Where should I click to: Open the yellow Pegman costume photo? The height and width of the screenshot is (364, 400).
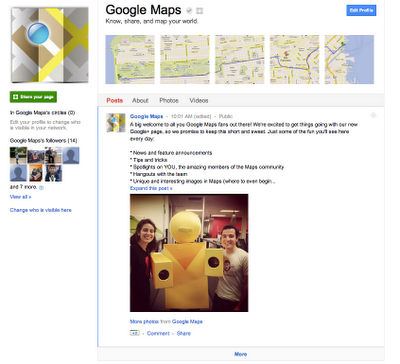click(x=189, y=253)
